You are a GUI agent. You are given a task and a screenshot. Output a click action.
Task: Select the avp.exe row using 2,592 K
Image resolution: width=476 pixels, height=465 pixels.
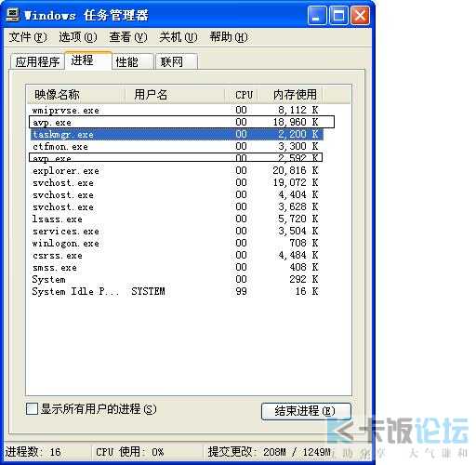[x=176, y=157]
